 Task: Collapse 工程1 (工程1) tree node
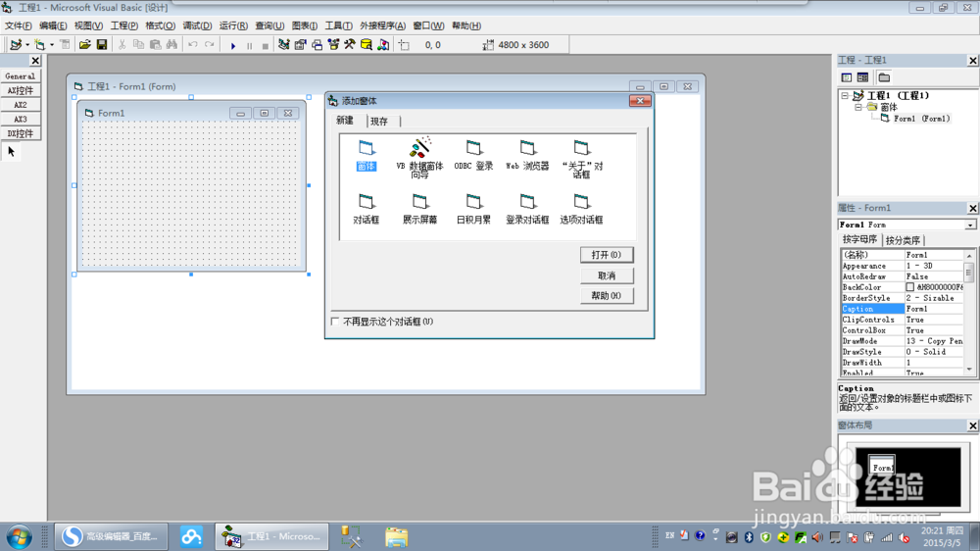845,96
